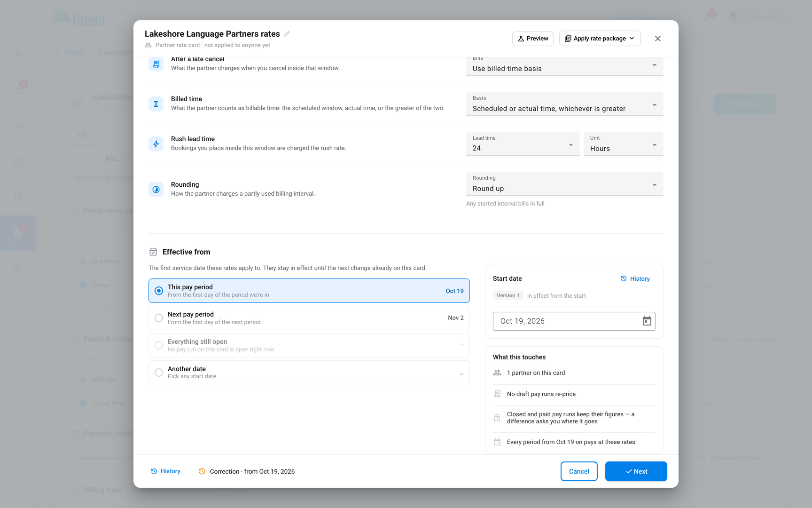The width and height of the screenshot is (812, 508).
Task: Click the lock icon for closed pay runs
Action: (497, 418)
